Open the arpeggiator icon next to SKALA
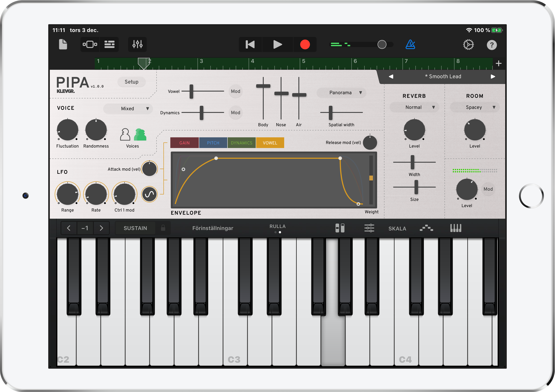The image size is (555, 392). [426, 228]
